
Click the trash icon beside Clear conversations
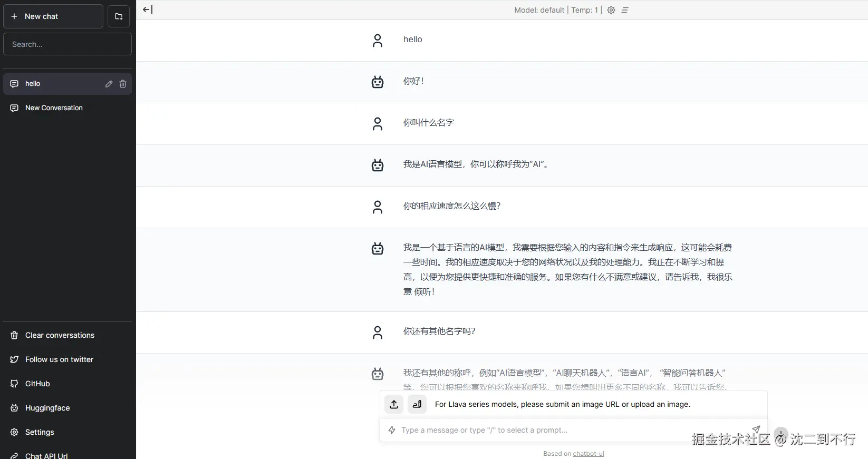pyautogui.click(x=14, y=335)
